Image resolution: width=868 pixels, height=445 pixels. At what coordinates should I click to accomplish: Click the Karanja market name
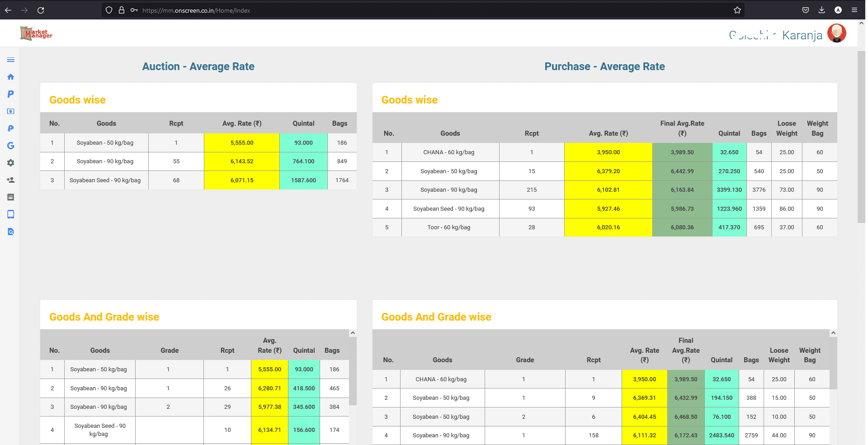pyautogui.click(x=802, y=35)
